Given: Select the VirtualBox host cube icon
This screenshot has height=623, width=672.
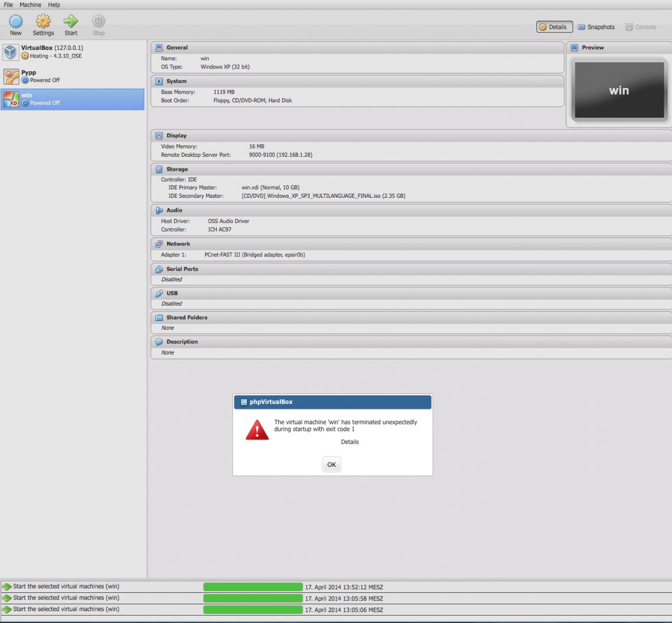Looking at the screenshot, I should pyautogui.click(x=10, y=52).
